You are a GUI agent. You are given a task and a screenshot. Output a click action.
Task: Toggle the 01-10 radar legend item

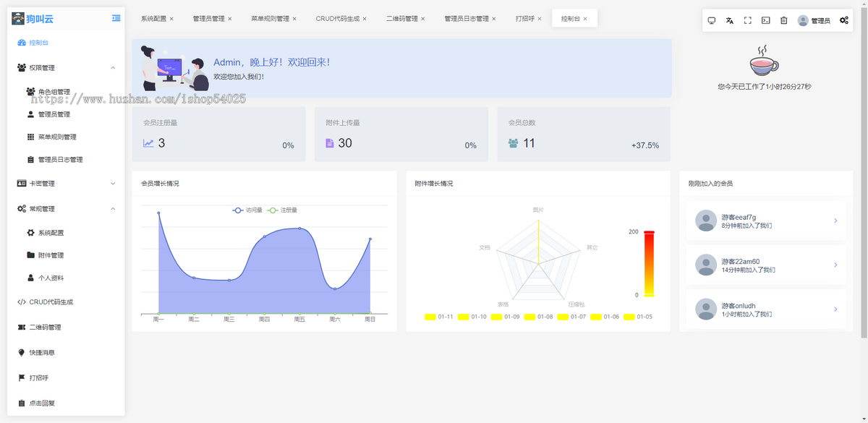[x=472, y=317]
